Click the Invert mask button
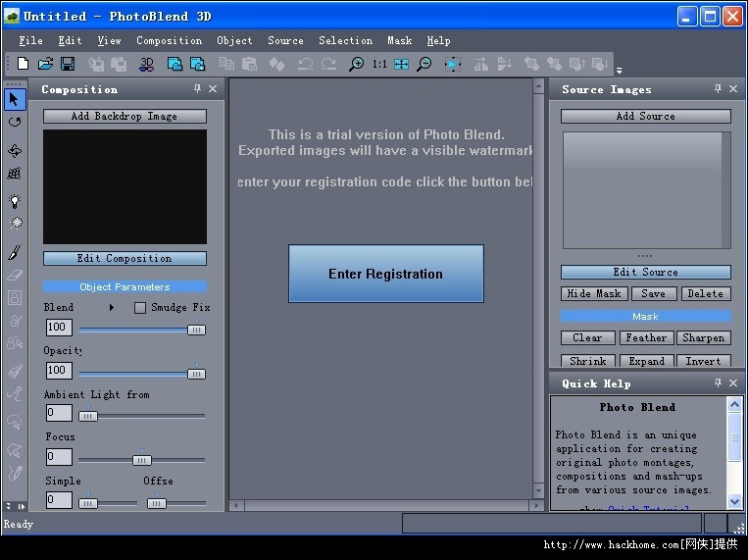 click(x=703, y=361)
